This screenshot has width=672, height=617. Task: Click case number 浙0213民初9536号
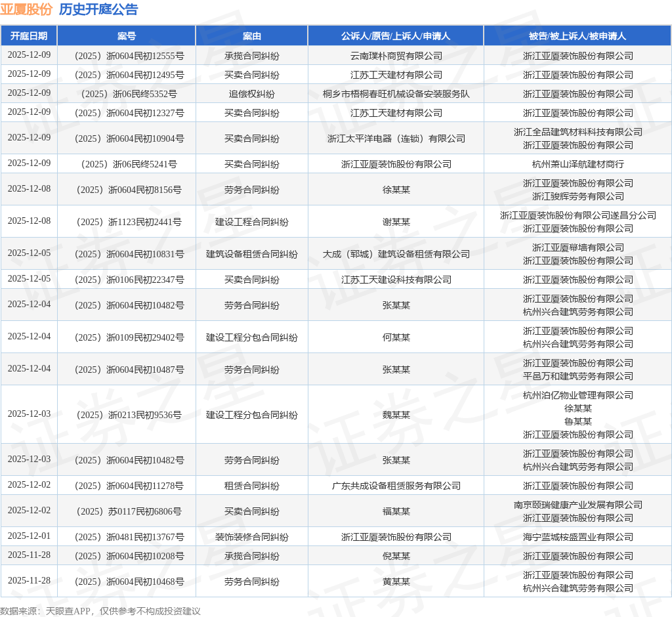(x=129, y=415)
